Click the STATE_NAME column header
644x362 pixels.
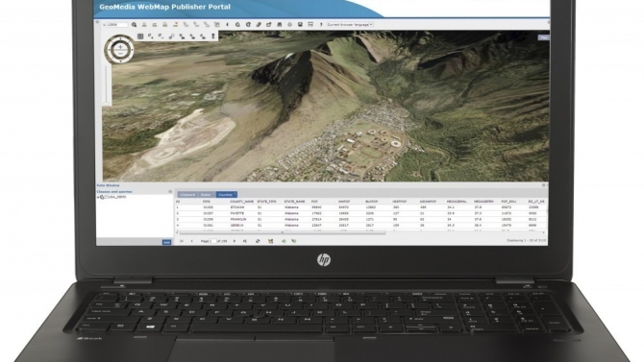[x=294, y=202]
